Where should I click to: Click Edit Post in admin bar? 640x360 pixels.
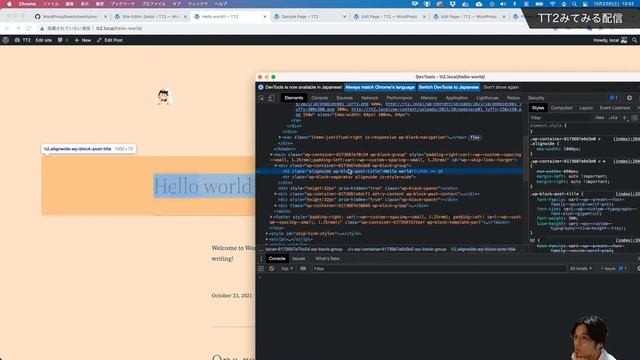point(110,40)
